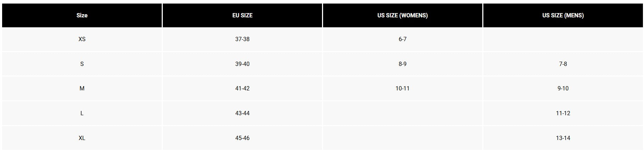
Task: Click the women's US size 6-7 cell
Action: click(402, 39)
